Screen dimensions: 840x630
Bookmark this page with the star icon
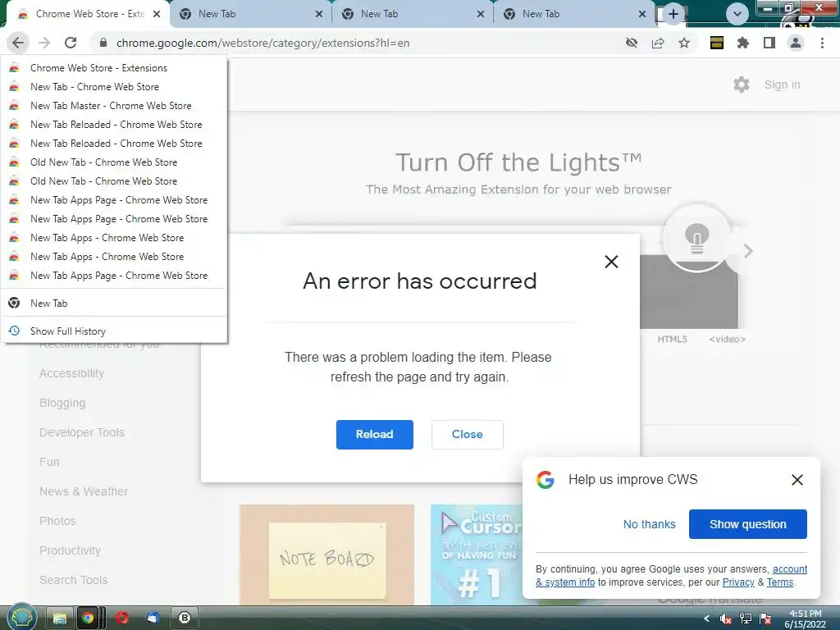(x=684, y=43)
